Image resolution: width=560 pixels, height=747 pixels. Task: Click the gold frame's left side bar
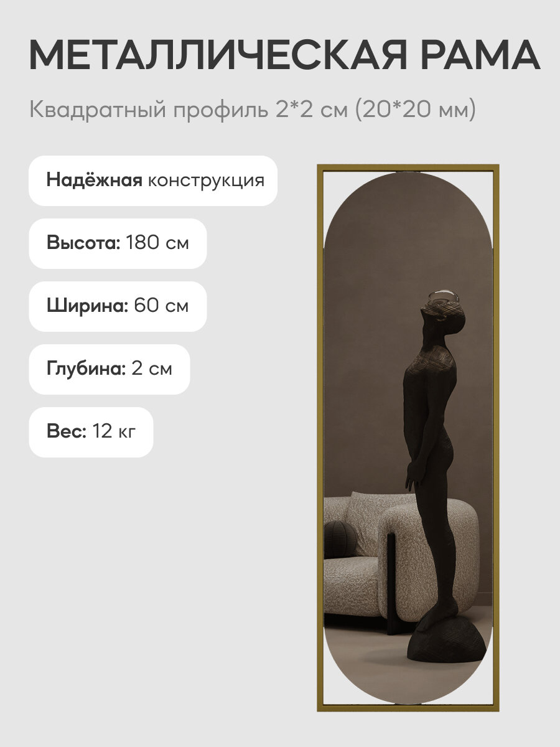pos(321,438)
